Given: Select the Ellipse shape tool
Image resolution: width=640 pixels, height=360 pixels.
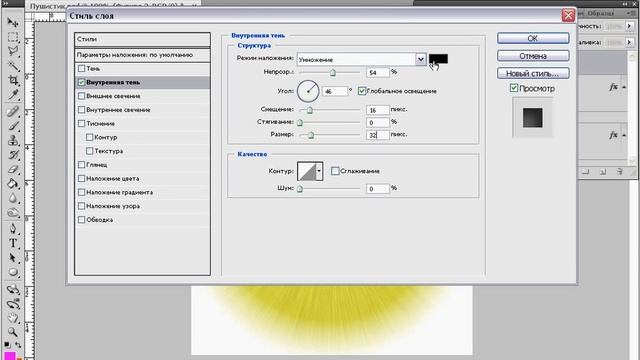Looking at the screenshot, I should [13, 272].
